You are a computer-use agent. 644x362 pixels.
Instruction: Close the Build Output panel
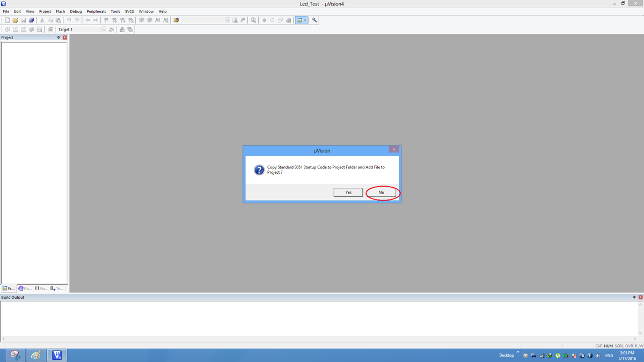point(640,297)
